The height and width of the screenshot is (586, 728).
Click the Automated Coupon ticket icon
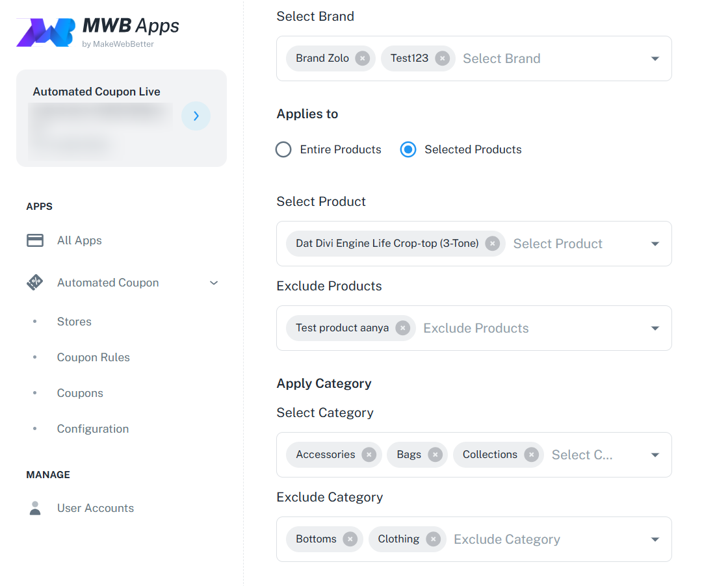coord(34,282)
